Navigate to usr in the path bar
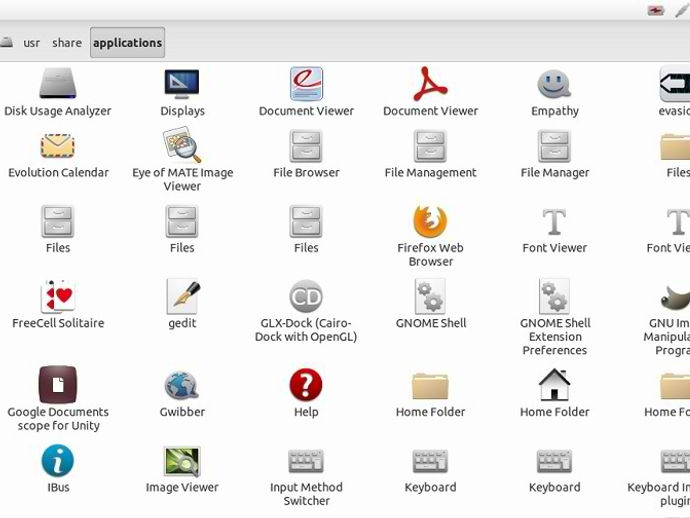 tap(31, 43)
